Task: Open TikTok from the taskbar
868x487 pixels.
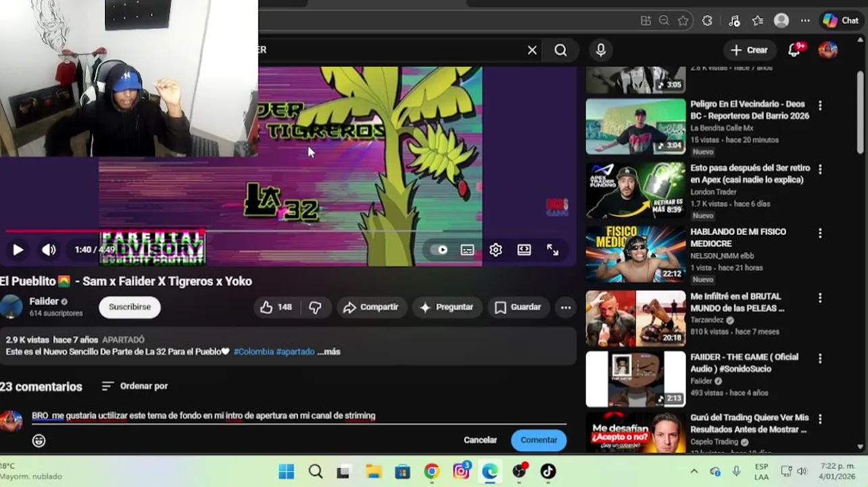Action: tap(548, 471)
